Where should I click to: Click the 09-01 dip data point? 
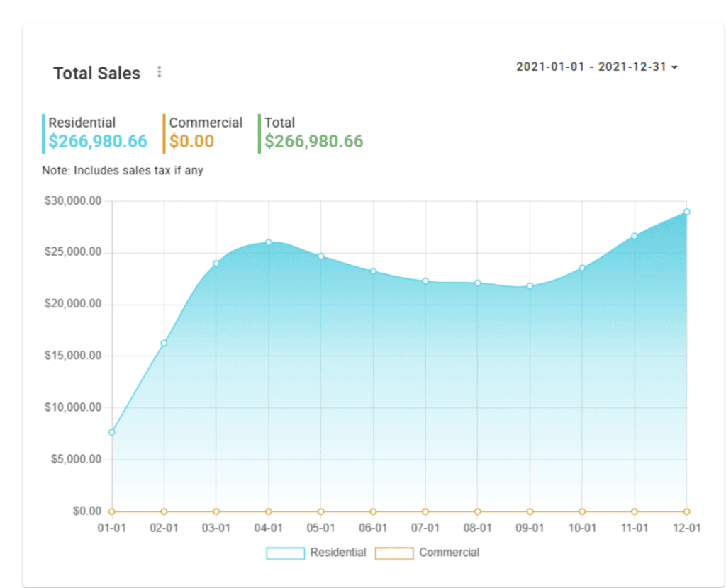coord(529,286)
